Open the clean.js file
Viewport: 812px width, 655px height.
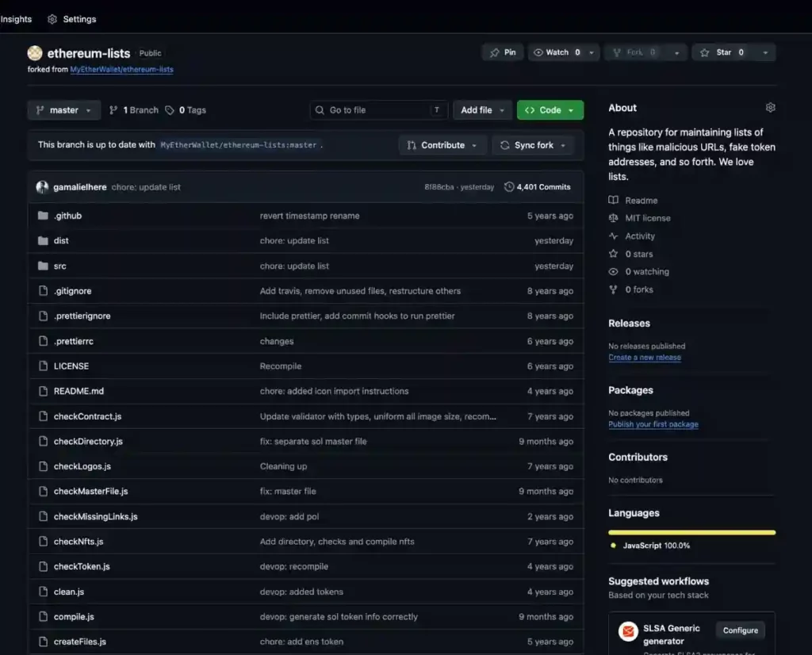[69, 592]
